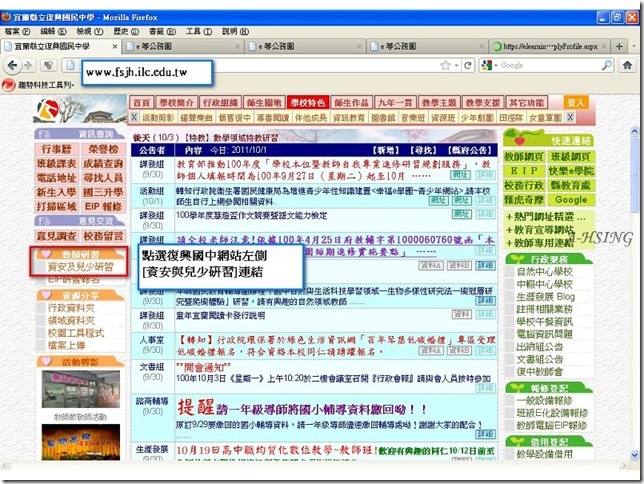Screen dimensions: 644x484
Task: Click the 檔案上傳 link
Action: (x=66, y=345)
